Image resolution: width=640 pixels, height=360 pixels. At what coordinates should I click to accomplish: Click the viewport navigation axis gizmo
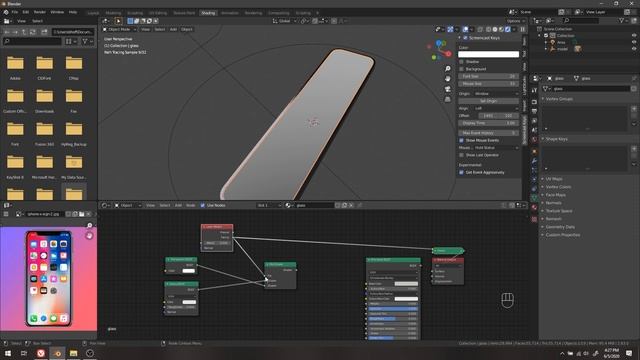point(440,50)
